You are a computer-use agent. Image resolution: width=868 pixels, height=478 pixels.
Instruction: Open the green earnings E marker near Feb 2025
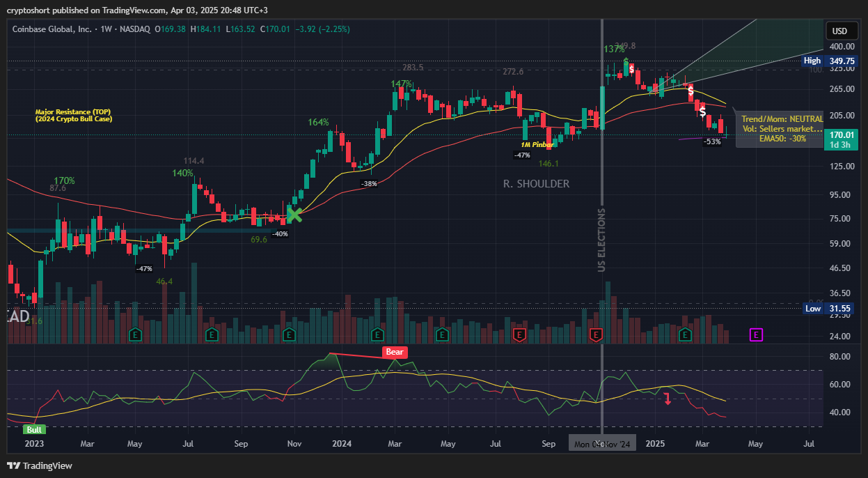685,335
